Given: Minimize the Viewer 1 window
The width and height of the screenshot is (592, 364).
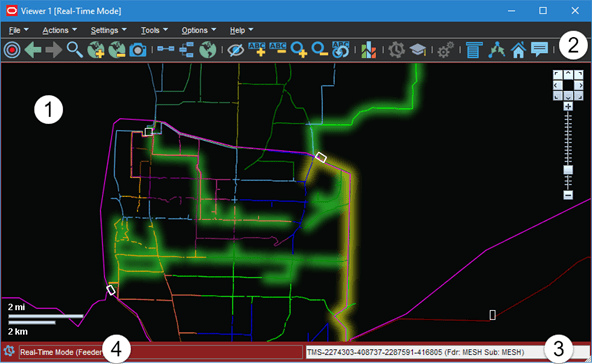Looking at the screenshot, I should tap(512, 11).
